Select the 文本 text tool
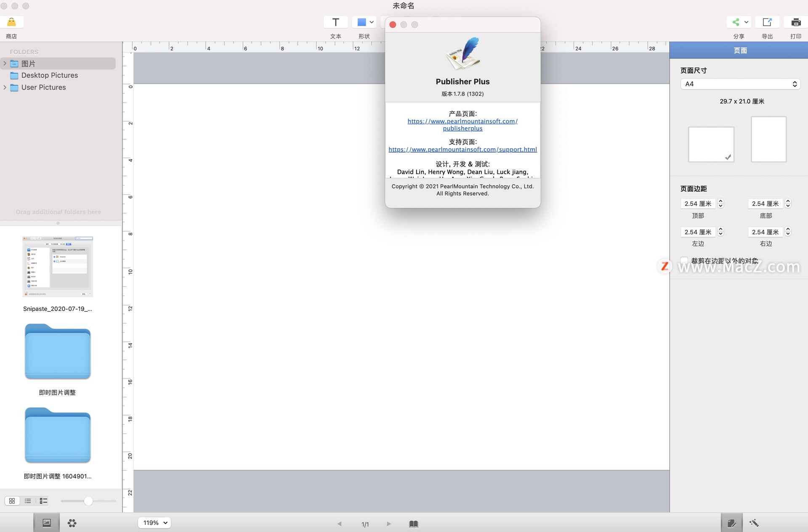 335,22
